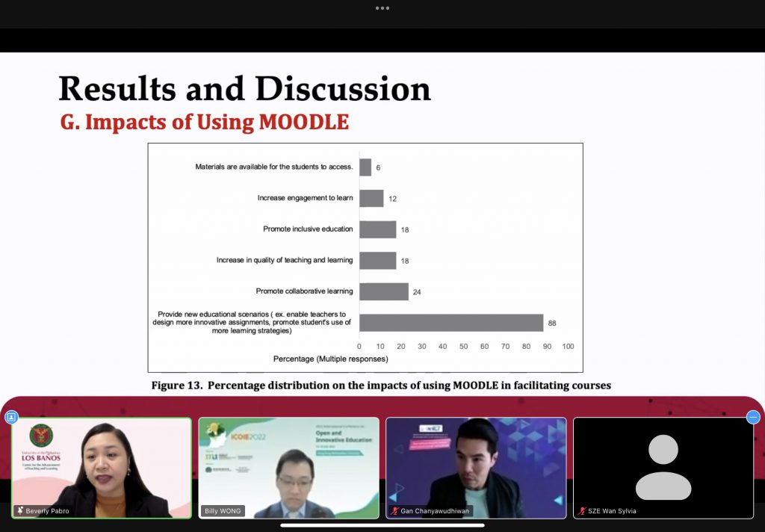Screen dimensions: 765x532
Task: Click Beverly Pabro's pin icon
Action: point(20,511)
